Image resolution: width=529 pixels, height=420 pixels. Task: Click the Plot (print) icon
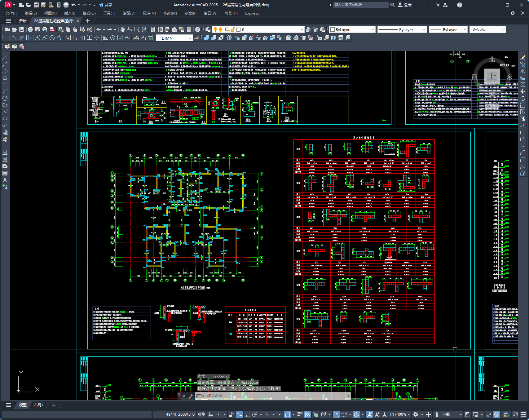click(x=30, y=29)
